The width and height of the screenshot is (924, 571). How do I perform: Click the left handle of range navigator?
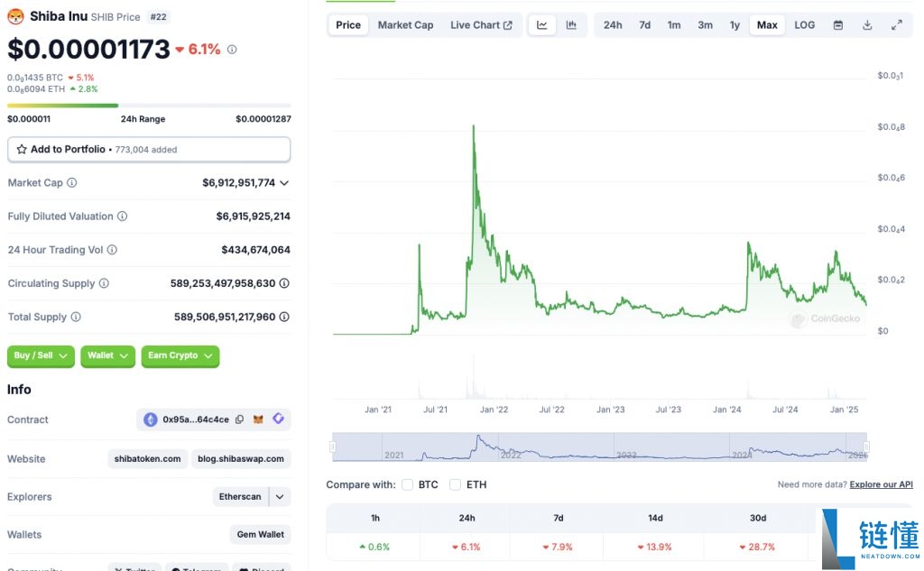tap(333, 447)
